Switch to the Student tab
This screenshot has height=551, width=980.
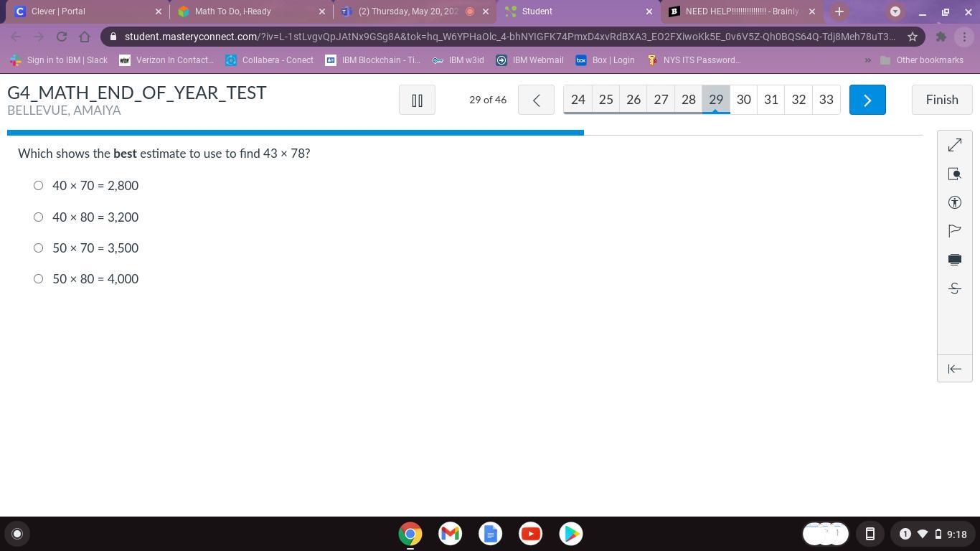[x=578, y=11]
